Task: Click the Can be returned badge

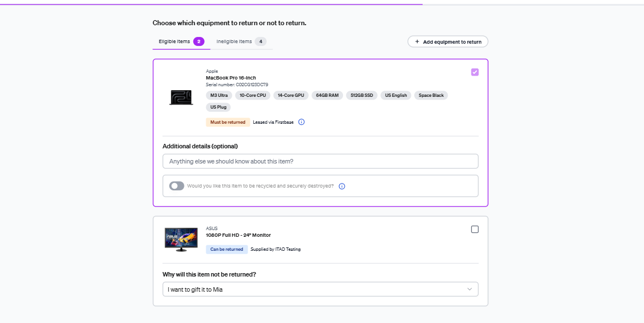Action: (226, 249)
